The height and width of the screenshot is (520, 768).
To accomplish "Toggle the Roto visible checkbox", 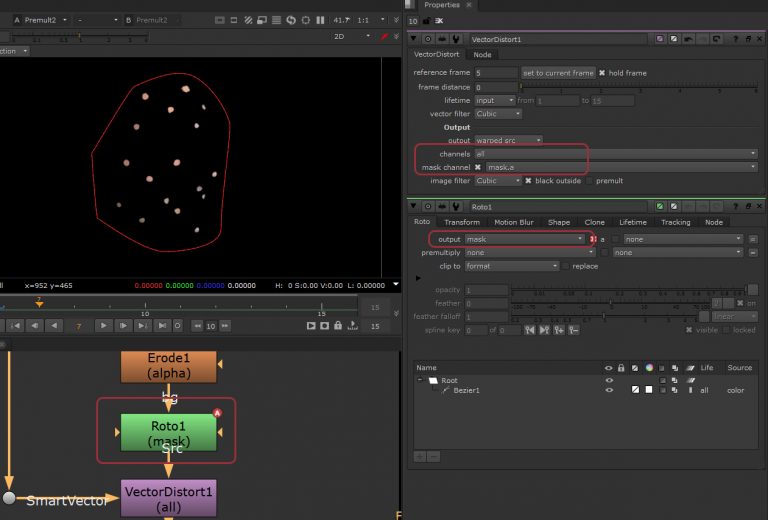I will [x=689, y=330].
